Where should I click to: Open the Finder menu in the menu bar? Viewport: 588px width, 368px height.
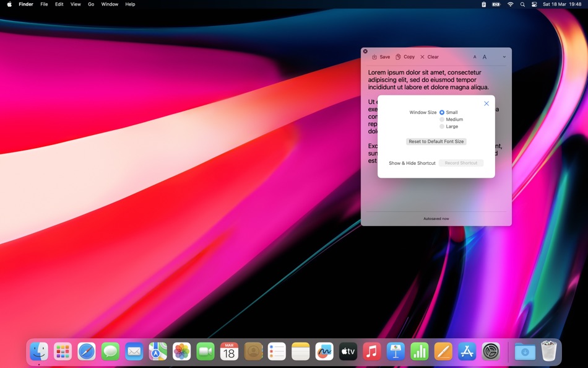tap(26, 4)
